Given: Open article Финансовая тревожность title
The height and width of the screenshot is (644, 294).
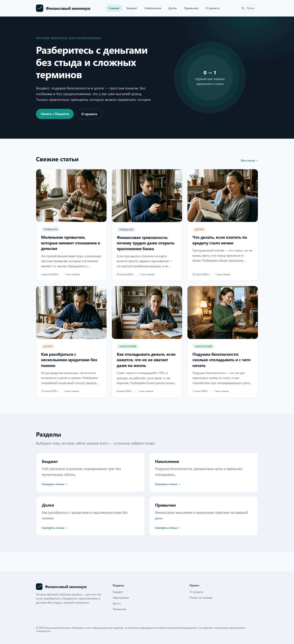Looking at the screenshot, I should coord(146,243).
